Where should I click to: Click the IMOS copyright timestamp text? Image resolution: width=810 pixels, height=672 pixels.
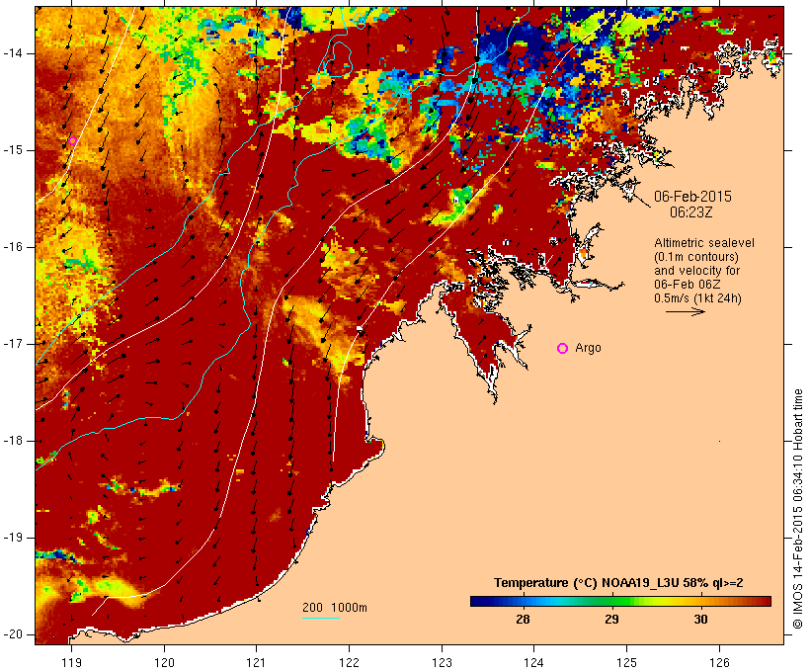point(797,509)
